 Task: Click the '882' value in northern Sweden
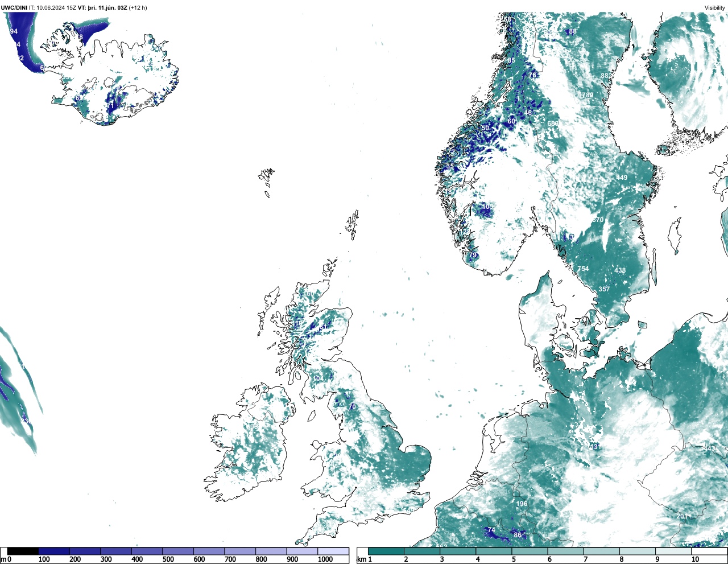coord(606,76)
